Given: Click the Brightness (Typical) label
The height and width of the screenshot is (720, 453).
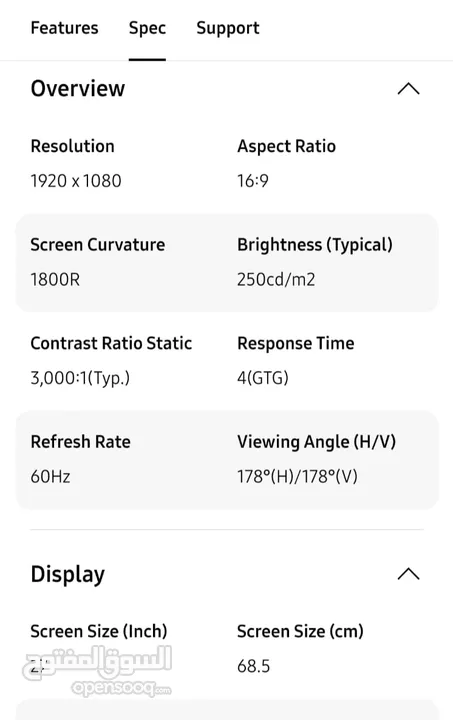Looking at the screenshot, I should 315,245.
